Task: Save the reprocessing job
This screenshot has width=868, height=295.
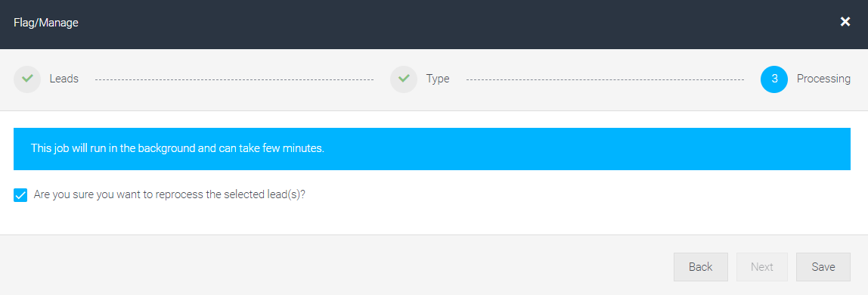Action: pos(823,267)
